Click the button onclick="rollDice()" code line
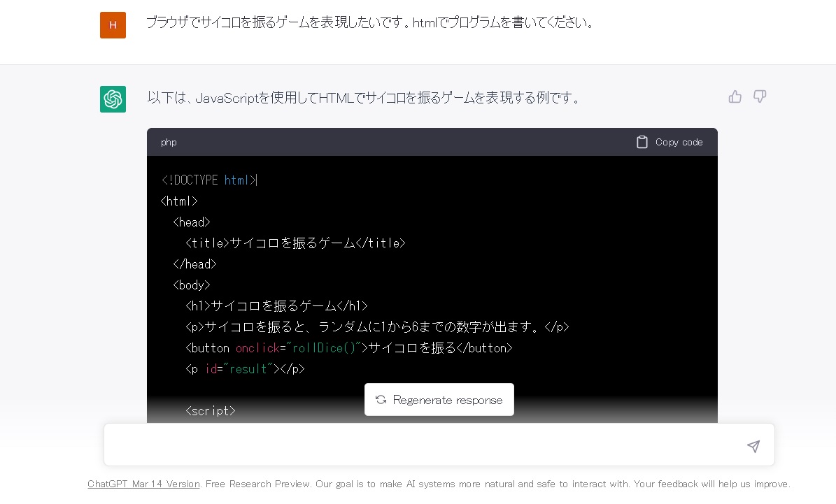 coord(348,348)
